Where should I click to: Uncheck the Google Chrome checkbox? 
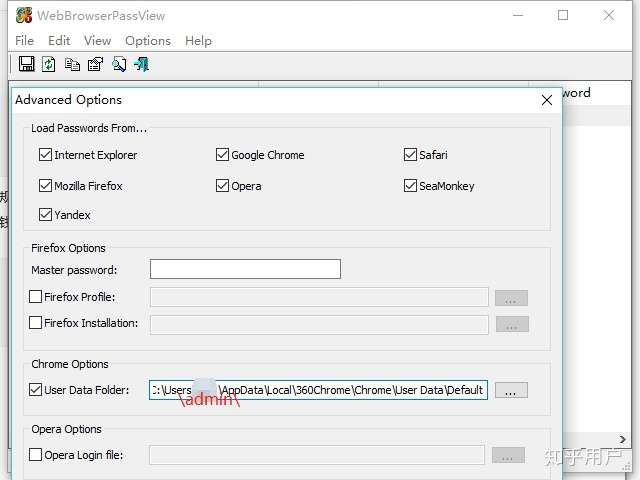222,155
